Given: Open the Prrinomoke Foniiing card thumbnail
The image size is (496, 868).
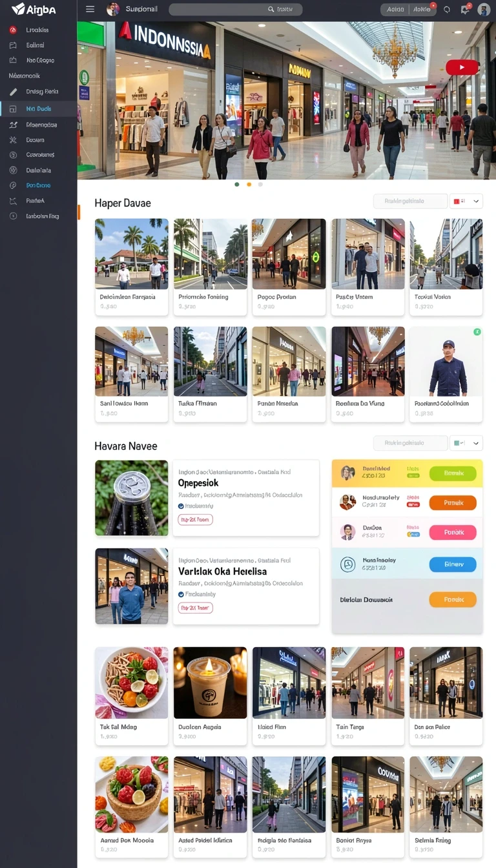Looking at the screenshot, I should pyautogui.click(x=211, y=254).
